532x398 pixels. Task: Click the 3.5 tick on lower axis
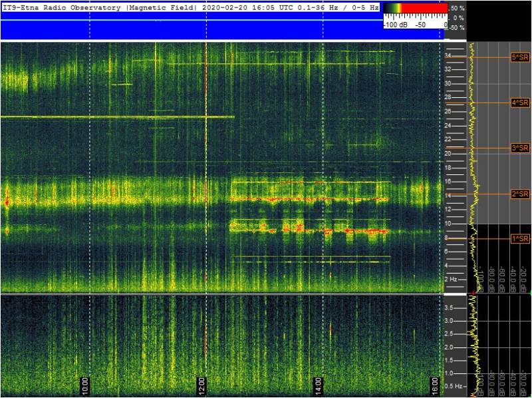pyautogui.click(x=448, y=308)
